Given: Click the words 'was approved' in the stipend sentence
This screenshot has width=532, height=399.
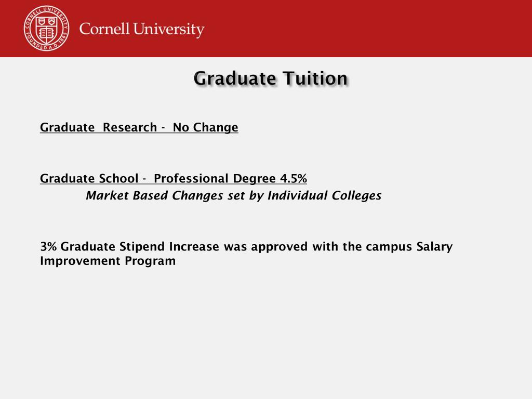Looking at the screenshot, I should click(265, 247).
